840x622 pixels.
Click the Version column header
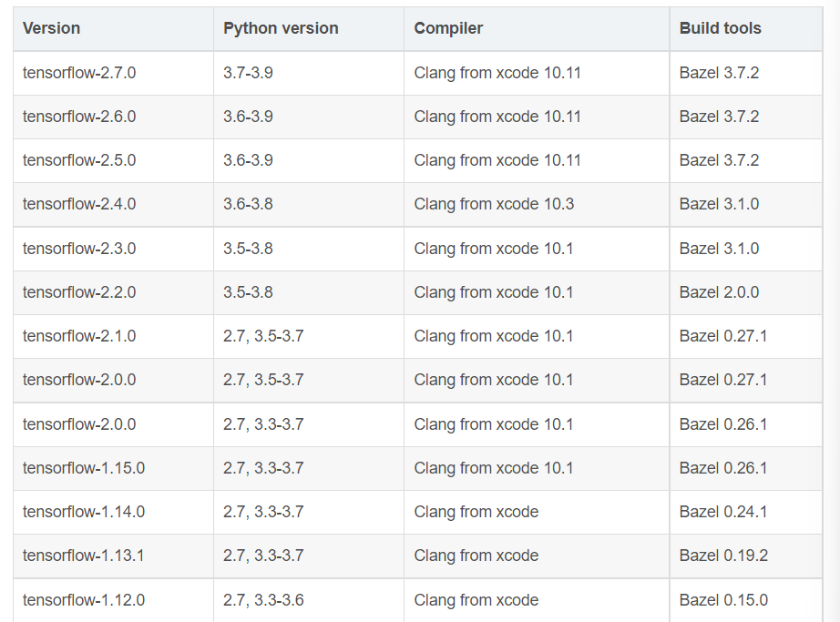(51, 28)
